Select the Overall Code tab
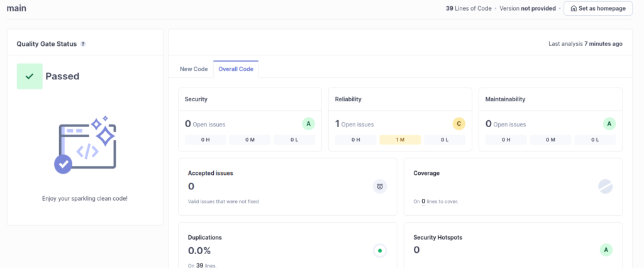Viewport: 644px width, 268px height. pyautogui.click(x=236, y=69)
